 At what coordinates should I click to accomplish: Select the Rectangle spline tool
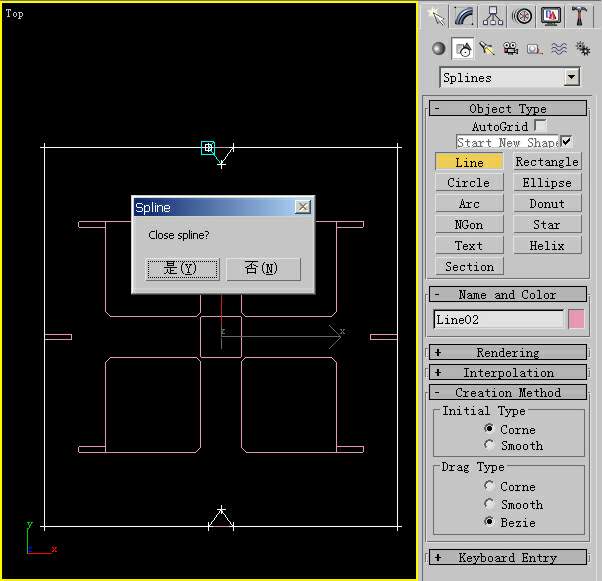pyautogui.click(x=547, y=162)
